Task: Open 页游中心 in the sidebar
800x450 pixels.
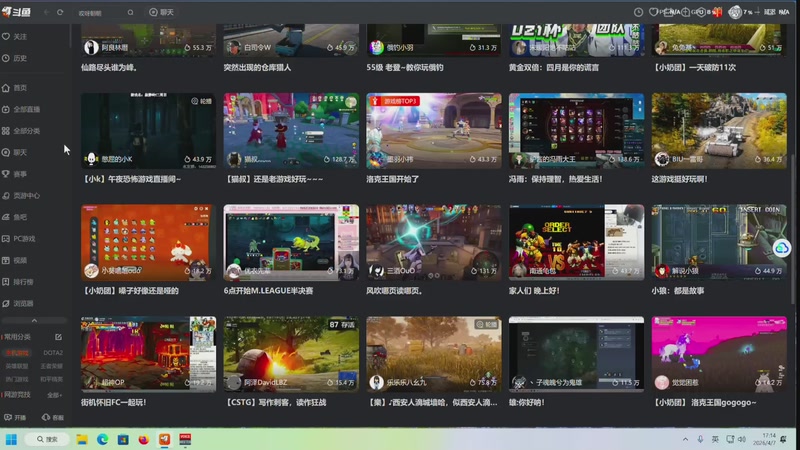Action: click(21, 195)
